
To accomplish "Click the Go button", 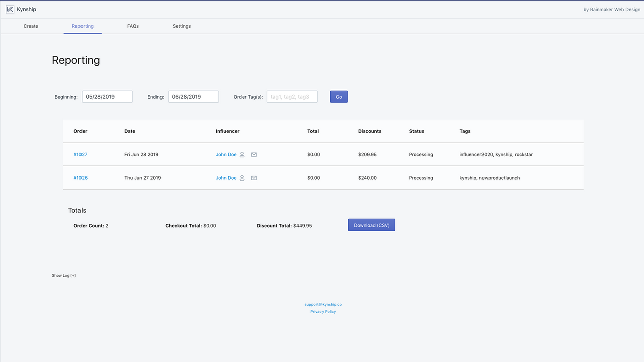I will pos(339,97).
